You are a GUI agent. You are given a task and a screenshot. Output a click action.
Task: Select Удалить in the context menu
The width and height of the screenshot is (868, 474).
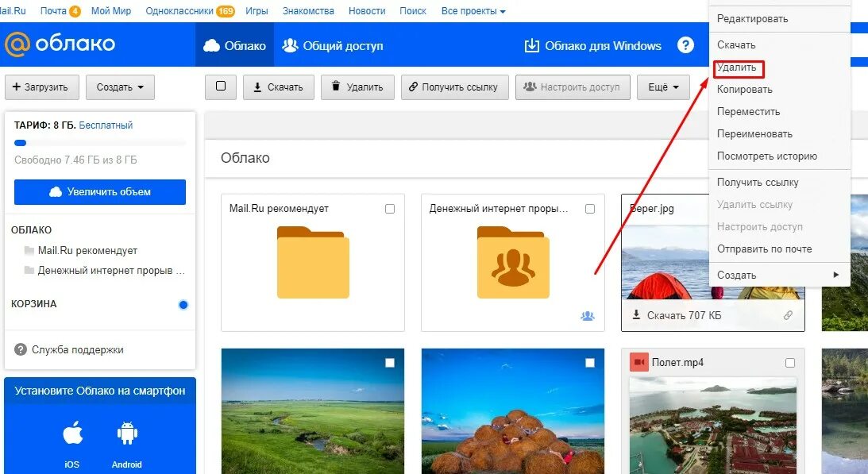pos(737,67)
